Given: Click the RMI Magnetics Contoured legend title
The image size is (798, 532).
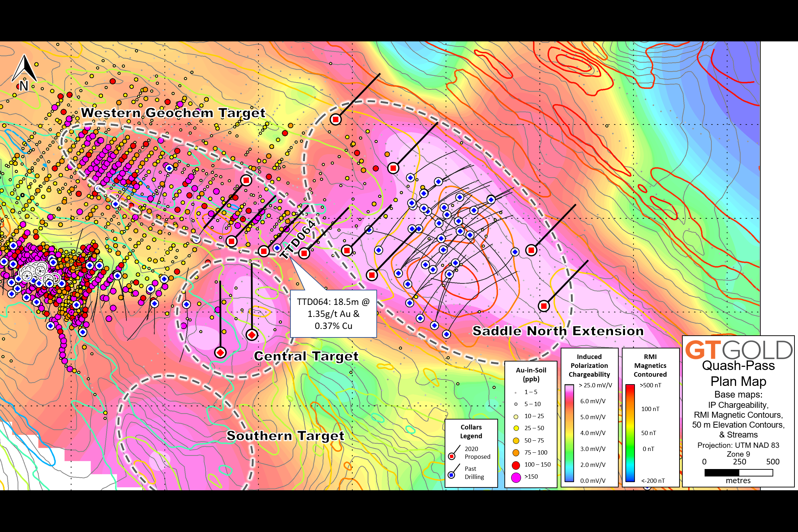Looking at the screenshot, I should click(x=650, y=366).
